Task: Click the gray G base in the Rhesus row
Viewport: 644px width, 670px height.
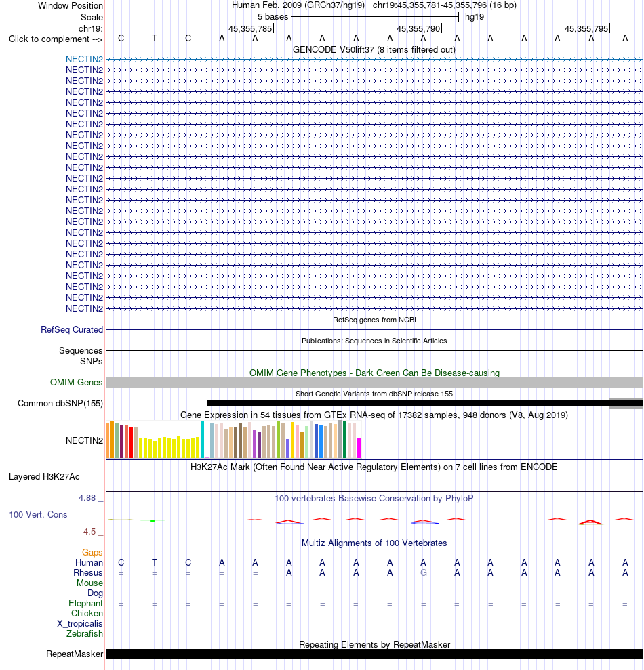Action: click(x=424, y=572)
